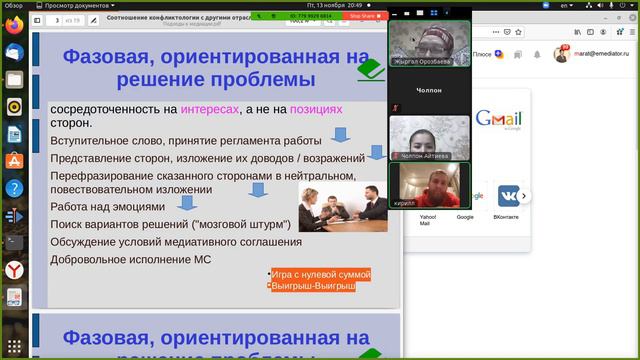640x360 pixels.
Task: Select the document viewer icon in dock
Action: tap(14, 297)
